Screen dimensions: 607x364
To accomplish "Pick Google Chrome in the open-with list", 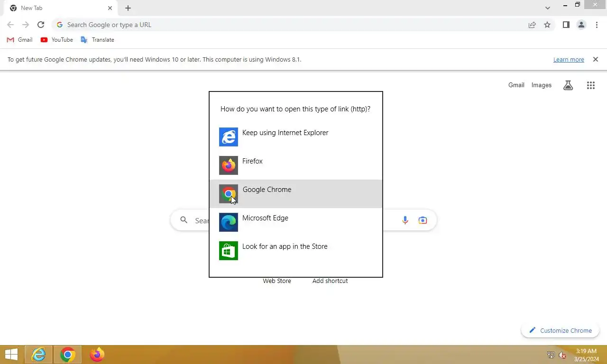I will (295, 194).
